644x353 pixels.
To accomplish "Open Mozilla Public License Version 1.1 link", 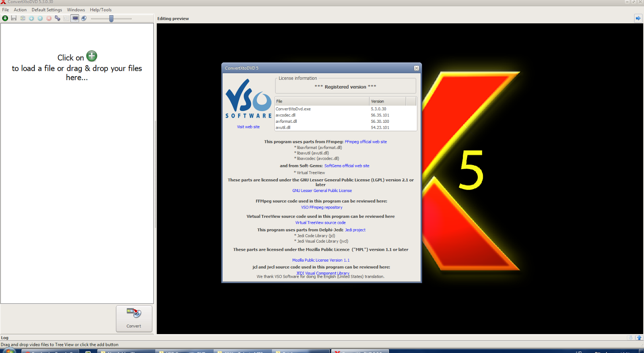I will 321,260.
